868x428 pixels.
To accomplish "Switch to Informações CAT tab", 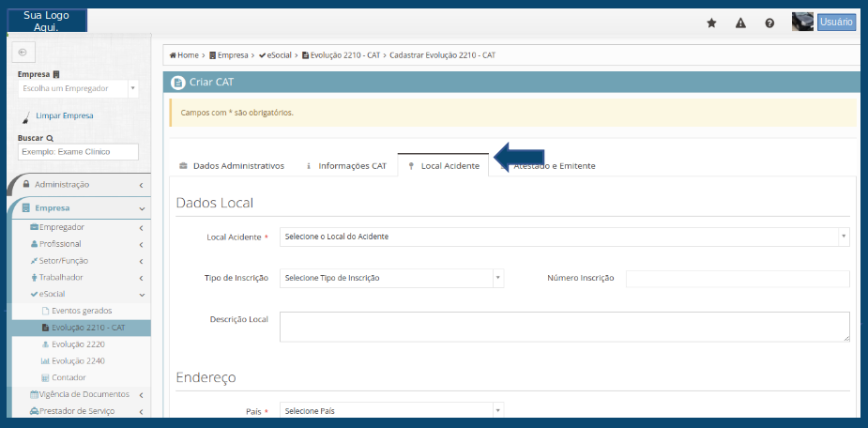I will [345, 166].
